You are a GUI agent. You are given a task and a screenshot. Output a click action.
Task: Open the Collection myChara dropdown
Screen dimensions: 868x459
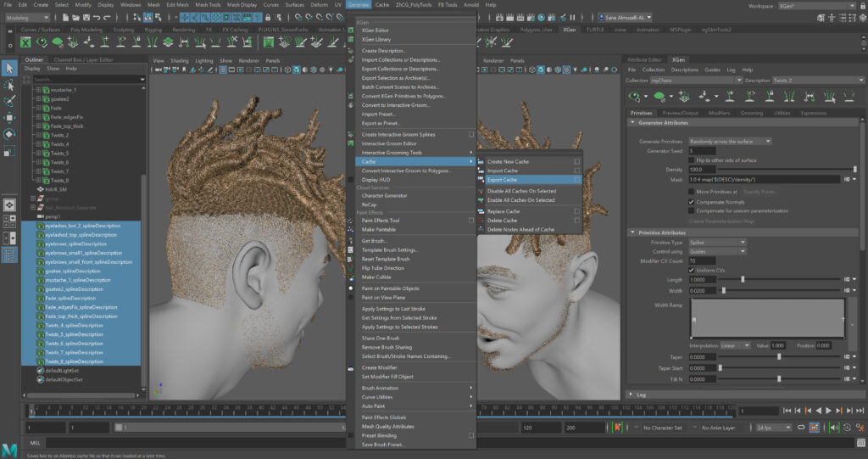coord(696,81)
